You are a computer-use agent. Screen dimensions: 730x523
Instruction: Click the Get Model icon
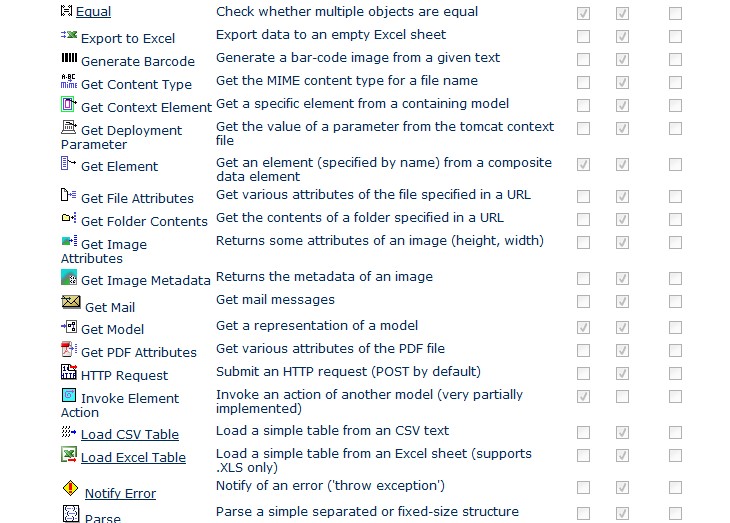coord(69,326)
